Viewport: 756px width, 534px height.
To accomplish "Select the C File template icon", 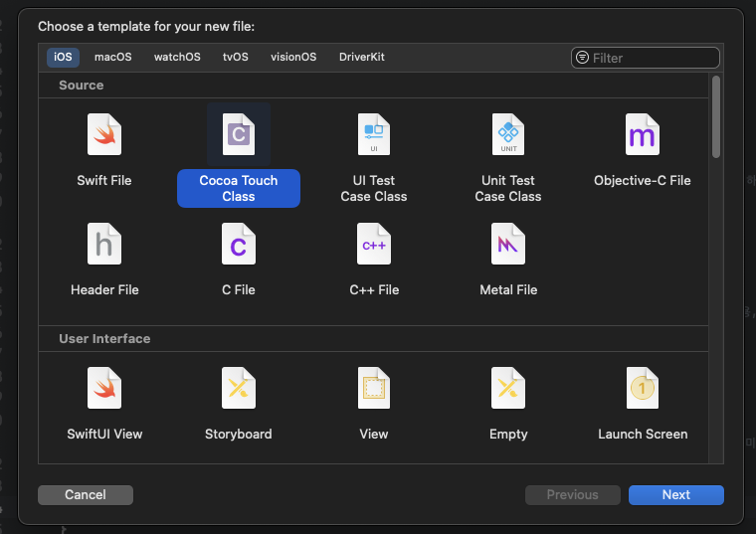I will tap(239, 244).
